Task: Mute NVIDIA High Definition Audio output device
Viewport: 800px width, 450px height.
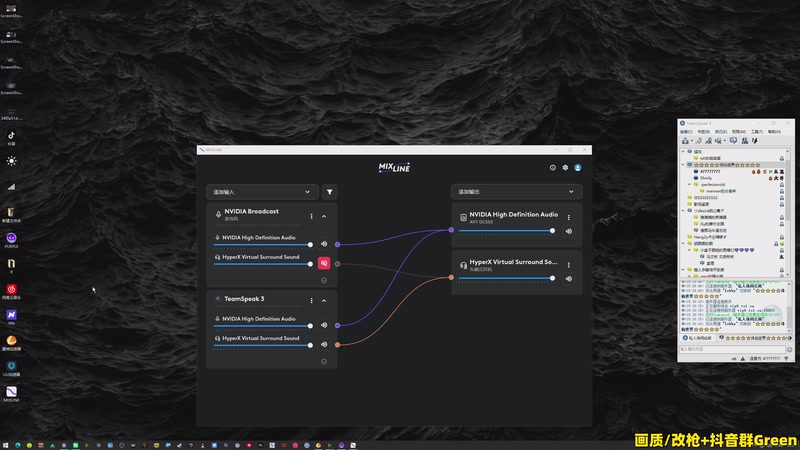Action: 569,231
